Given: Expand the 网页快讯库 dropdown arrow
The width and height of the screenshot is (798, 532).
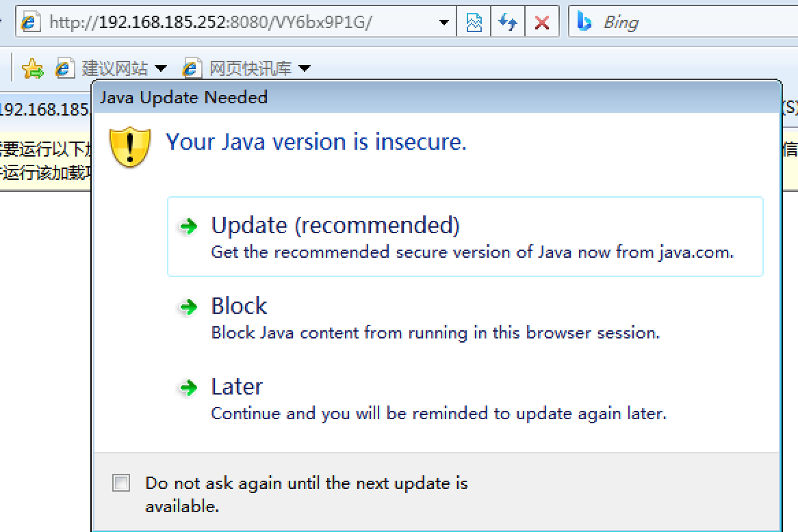Looking at the screenshot, I should click(x=305, y=68).
